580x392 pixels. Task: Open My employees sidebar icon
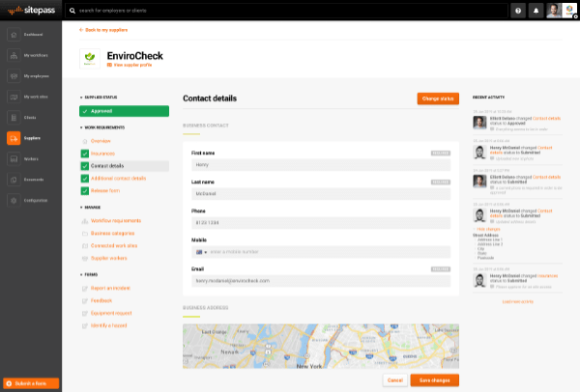pyautogui.click(x=14, y=76)
